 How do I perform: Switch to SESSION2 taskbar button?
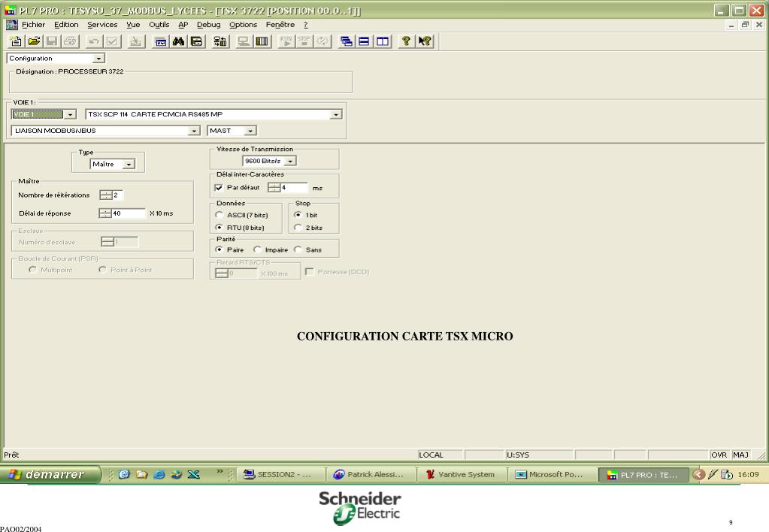coord(281,474)
